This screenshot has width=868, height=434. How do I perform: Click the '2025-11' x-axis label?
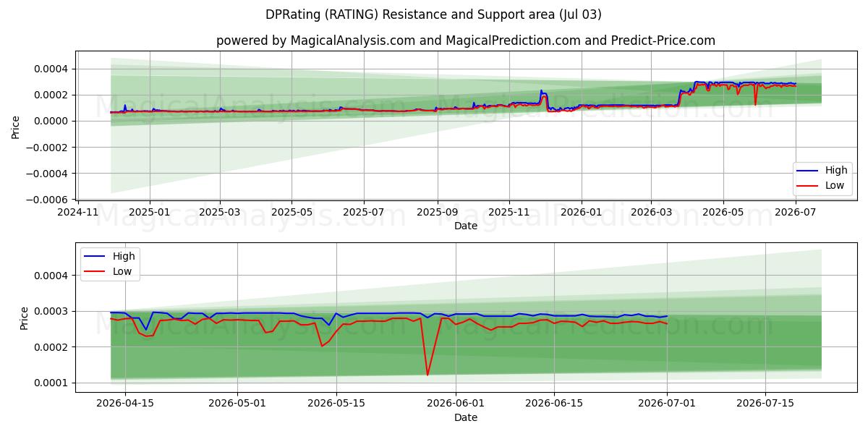(509, 213)
